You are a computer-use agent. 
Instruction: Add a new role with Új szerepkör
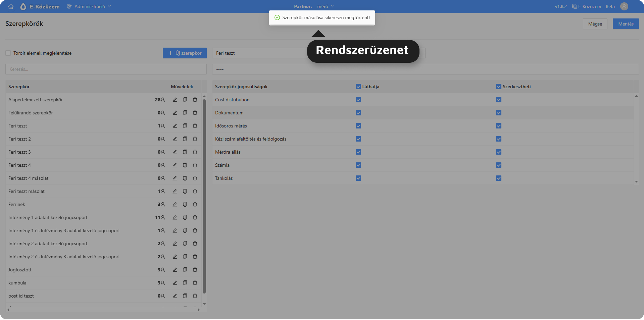click(185, 53)
